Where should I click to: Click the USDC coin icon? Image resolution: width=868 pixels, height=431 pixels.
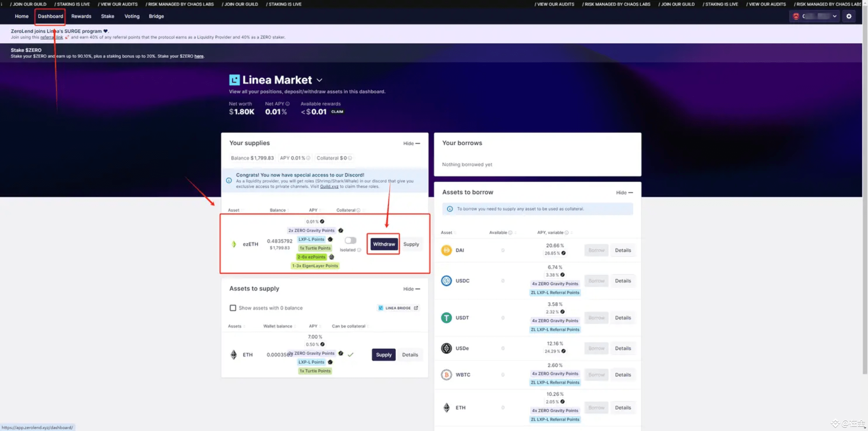coord(446,281)
